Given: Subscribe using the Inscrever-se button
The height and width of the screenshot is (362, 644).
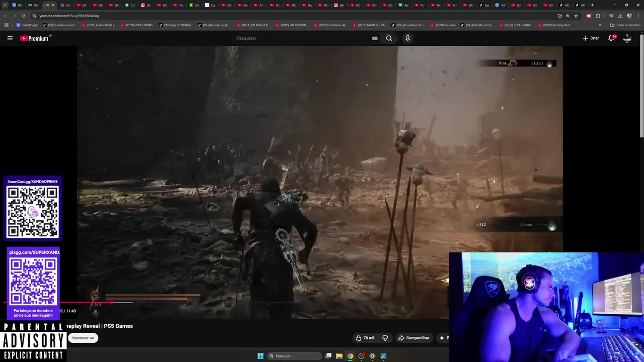Looking at the screenshot, I should 83,338.
